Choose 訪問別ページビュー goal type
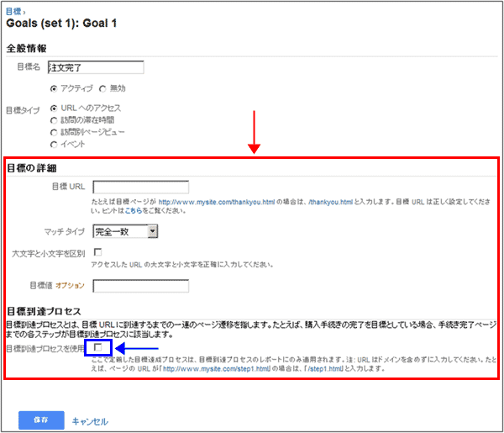 tap(54, 133)
